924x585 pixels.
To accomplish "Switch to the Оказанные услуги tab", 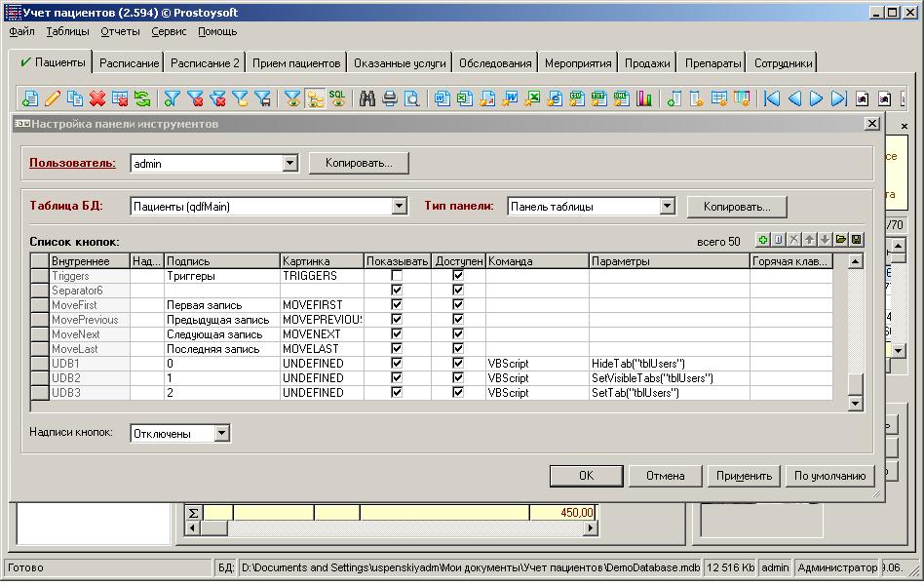I will pos(400,63).
